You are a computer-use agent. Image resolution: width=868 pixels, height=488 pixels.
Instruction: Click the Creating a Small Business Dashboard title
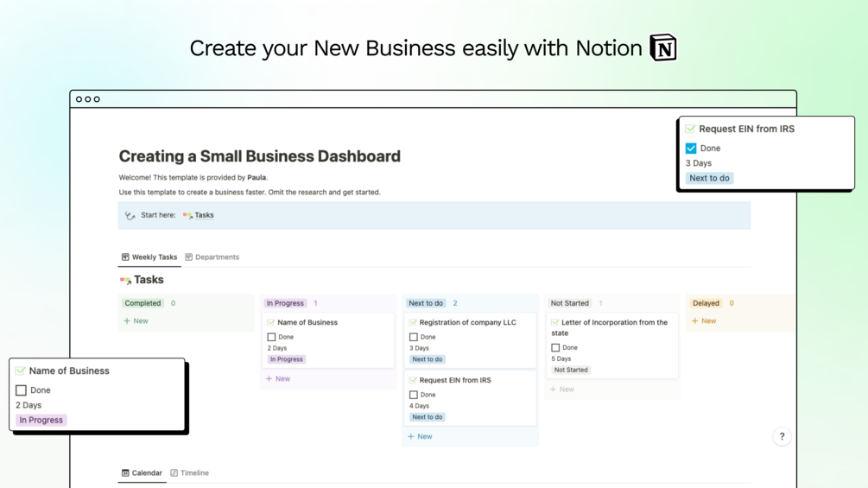pos(260,156)
